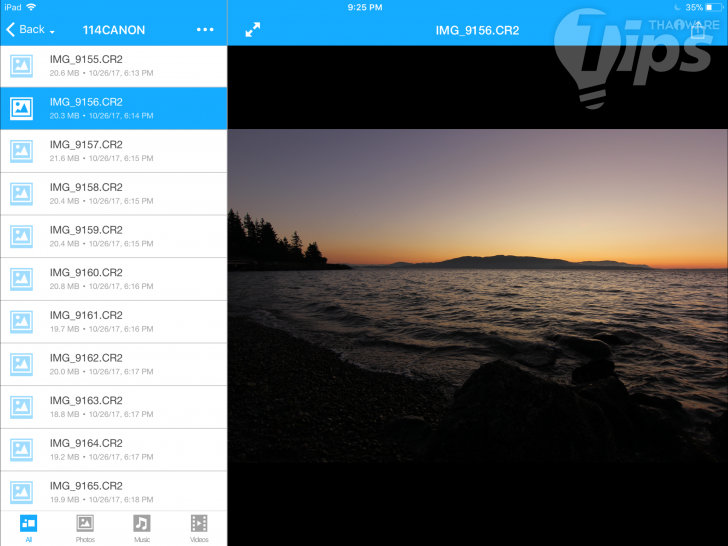The height and width of the screenshot is (546, 728).
Task: Click the IMG_9156.CR2 preview title
Action: [x=477, y=31]
